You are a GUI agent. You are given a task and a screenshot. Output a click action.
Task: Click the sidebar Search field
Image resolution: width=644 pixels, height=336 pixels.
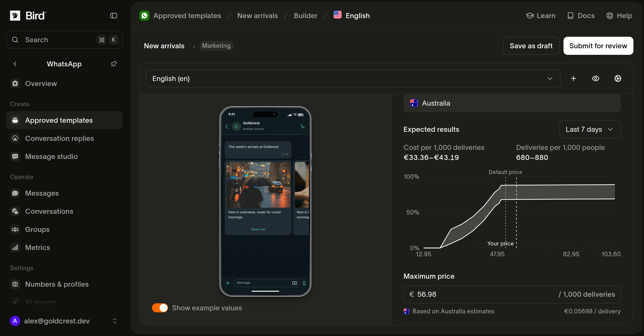pos(64,40)
